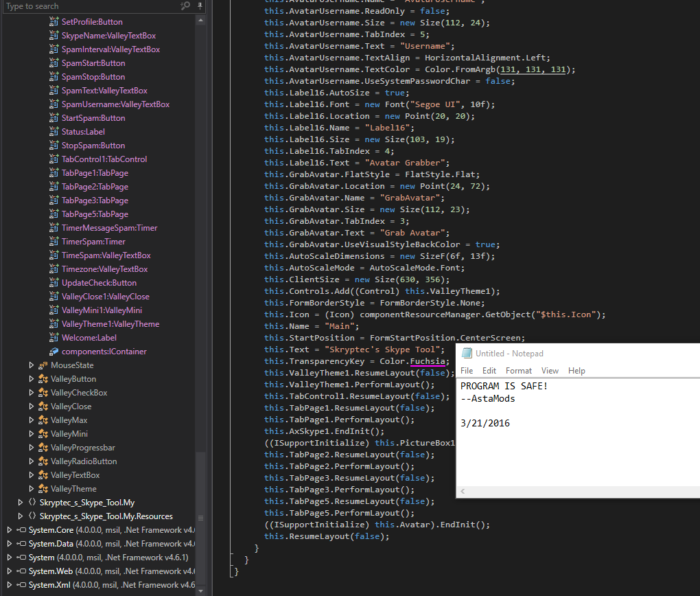Click FormStartPosition.CenterScreen in the code
This screenshot has height=596, width=700.
point(447,338)
